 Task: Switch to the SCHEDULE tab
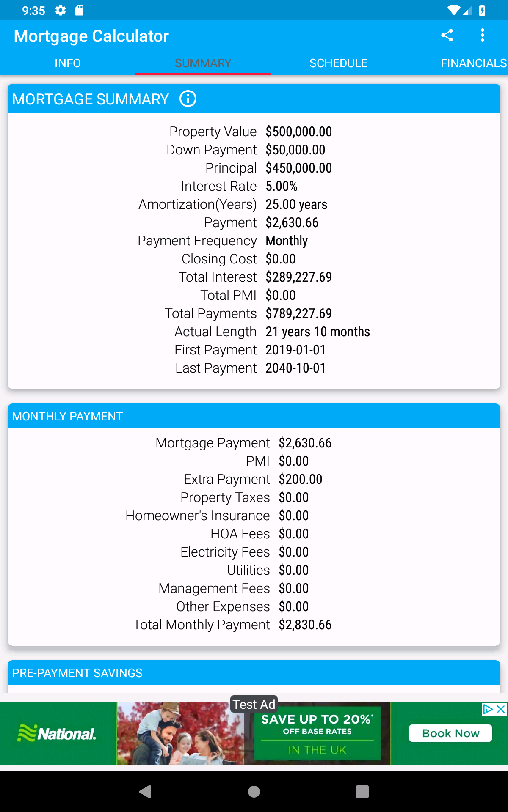point(338,63)
